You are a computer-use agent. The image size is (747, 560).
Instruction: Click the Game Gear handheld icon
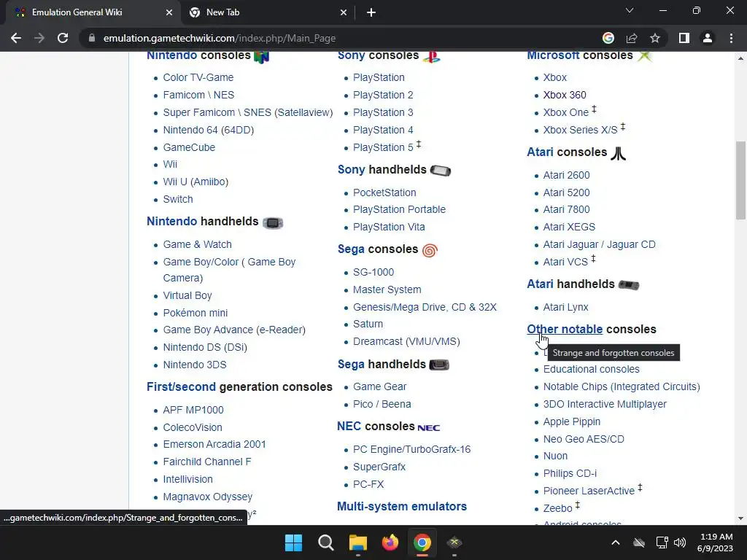pos(438,365)
